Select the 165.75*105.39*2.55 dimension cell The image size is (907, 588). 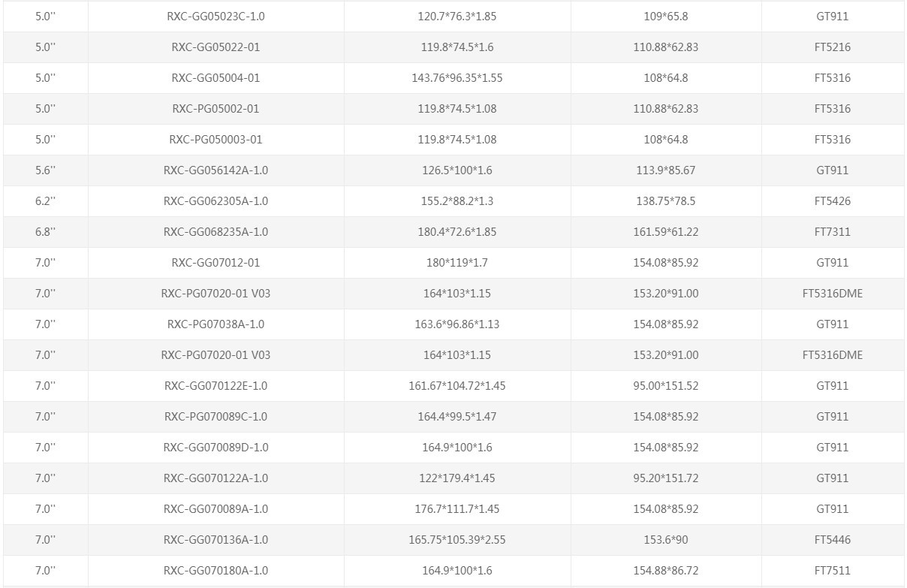point(457,540)
